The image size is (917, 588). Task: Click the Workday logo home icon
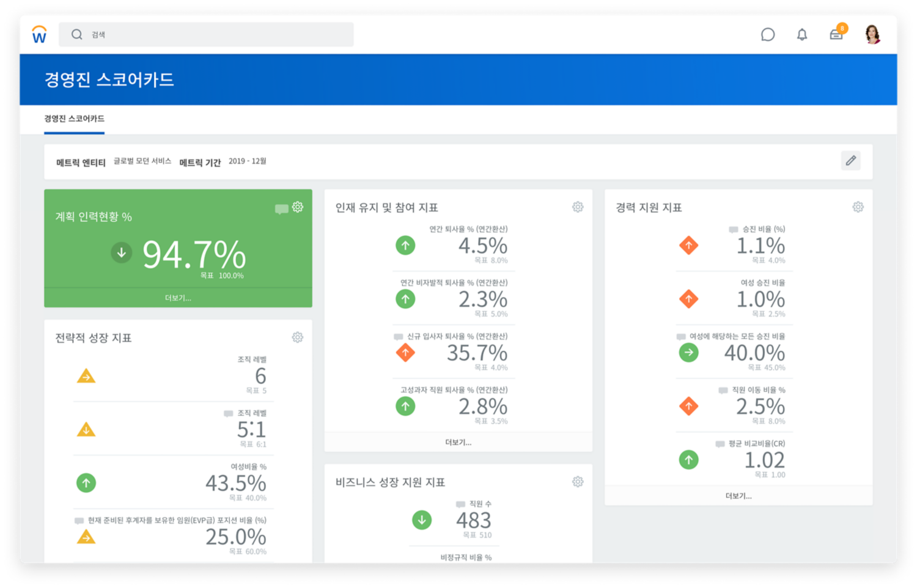pyautogui.click(x=39, y=34)
